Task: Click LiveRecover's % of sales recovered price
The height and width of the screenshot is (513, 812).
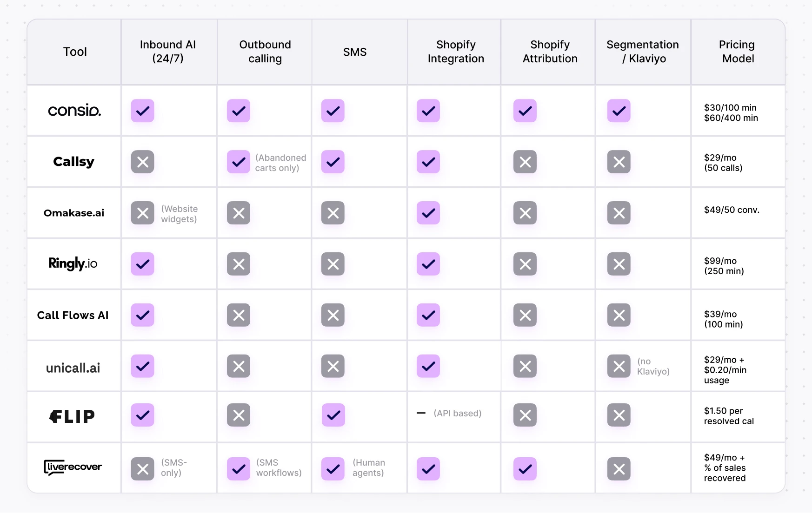Action: point(725,473)
